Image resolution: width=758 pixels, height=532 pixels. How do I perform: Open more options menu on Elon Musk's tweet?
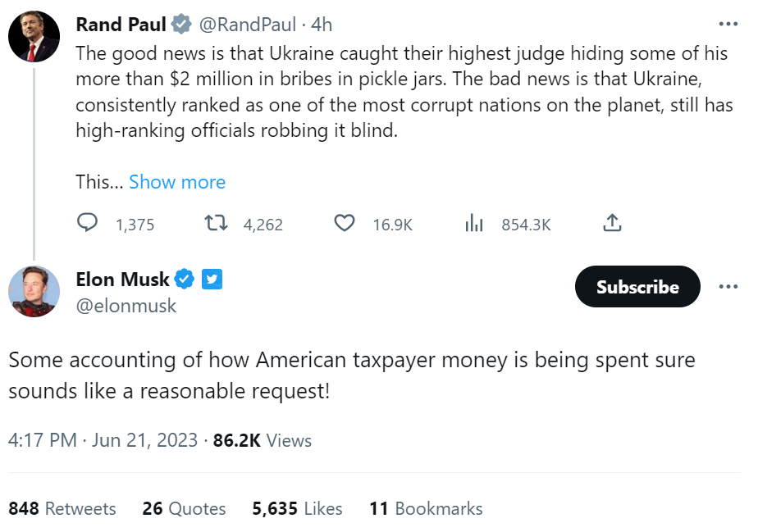pyautogui.click(x=728, y=287)
